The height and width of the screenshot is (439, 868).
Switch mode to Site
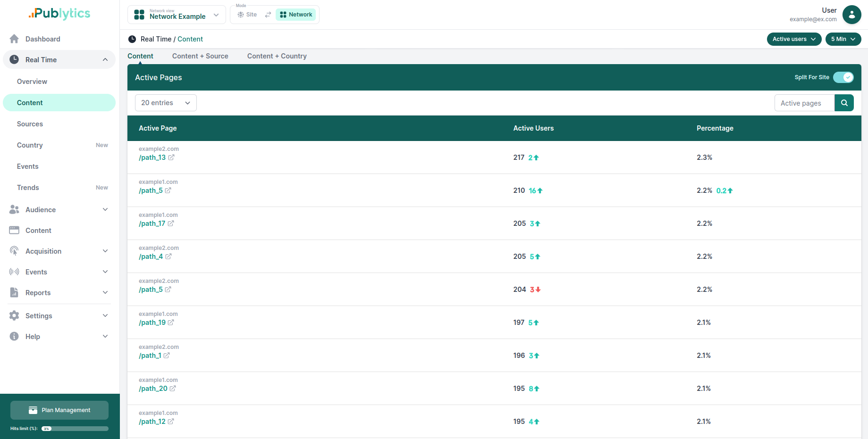247,15
